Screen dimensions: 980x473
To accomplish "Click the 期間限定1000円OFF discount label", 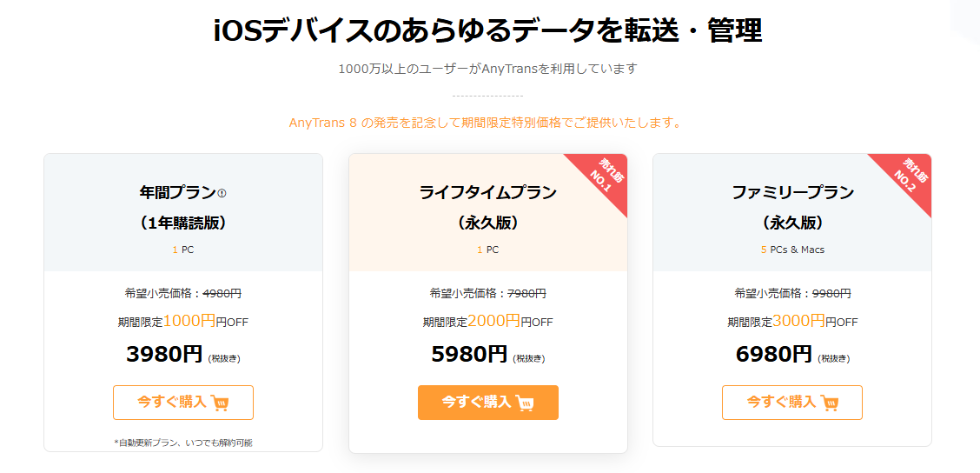I will coord(183,321).
